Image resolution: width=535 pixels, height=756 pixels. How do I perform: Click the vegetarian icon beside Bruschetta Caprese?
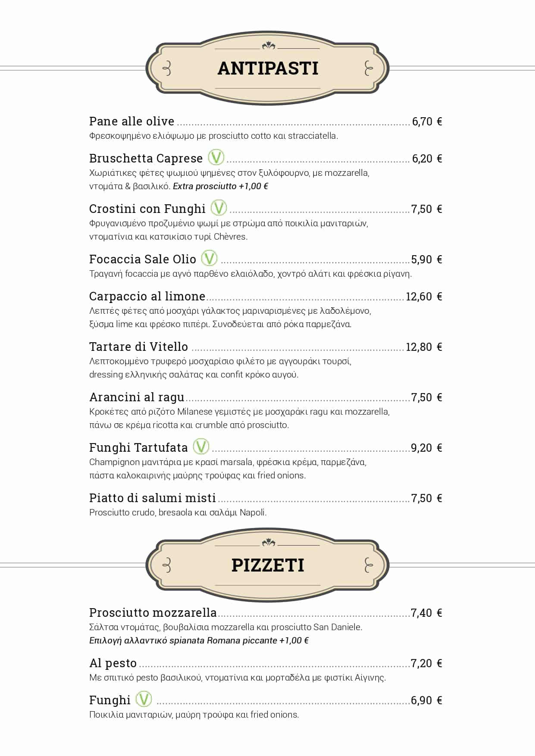[x=216, y=157]
